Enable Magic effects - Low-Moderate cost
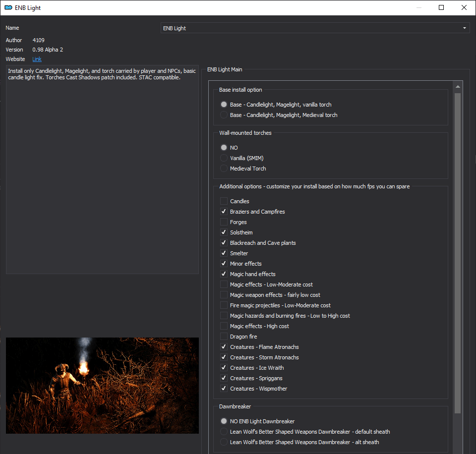476x454 pixels. point(224,284)
